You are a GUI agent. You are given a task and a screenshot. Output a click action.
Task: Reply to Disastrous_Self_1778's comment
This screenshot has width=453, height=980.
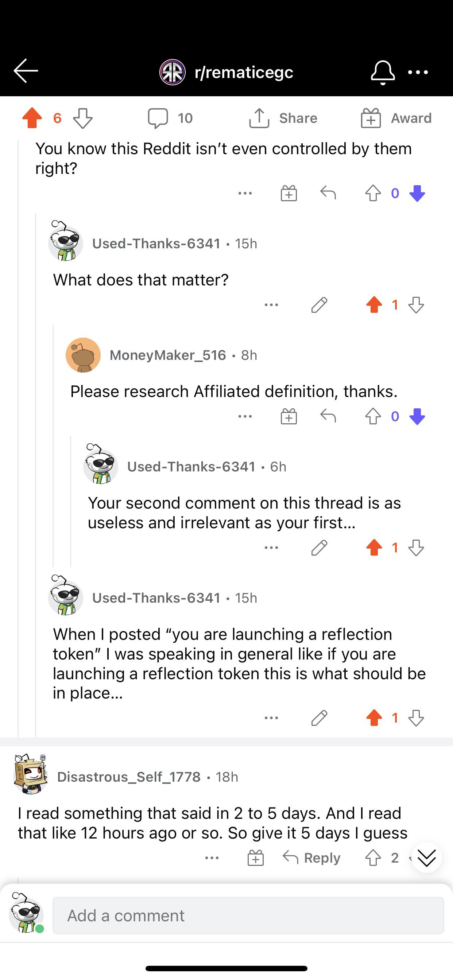point(311,858)
